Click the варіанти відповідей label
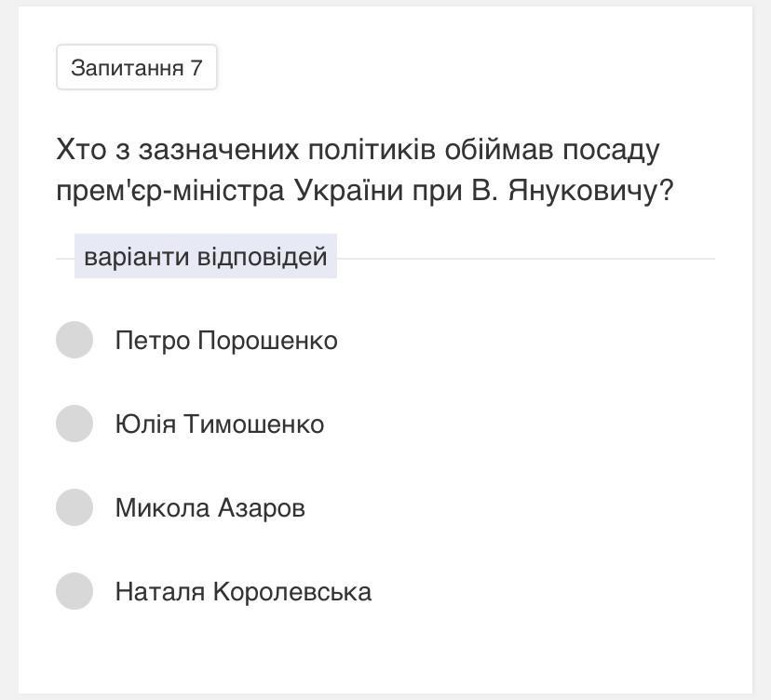 (x=206, y=256)
